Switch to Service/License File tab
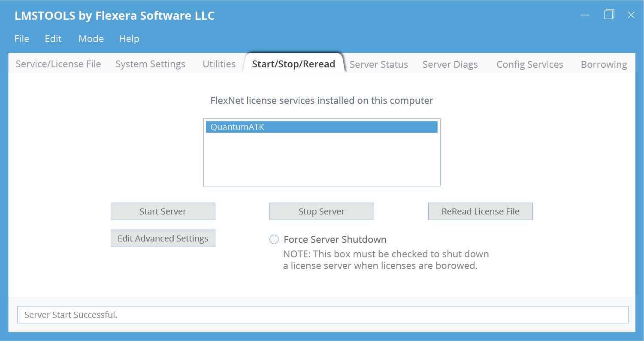The image size is (644, 341). [x=58, y=64]
